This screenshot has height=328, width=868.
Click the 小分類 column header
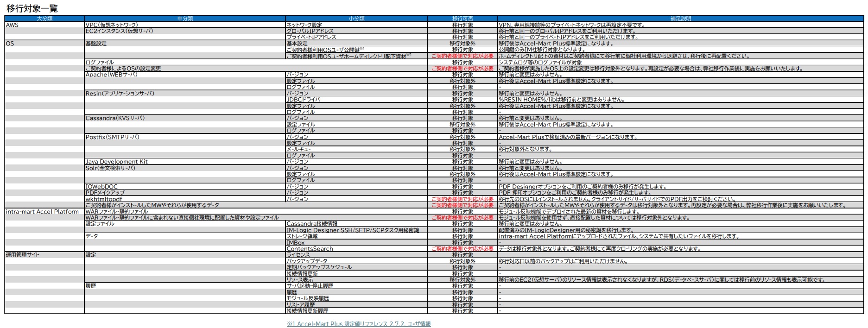pyautogui.click(x=356, y=19)
